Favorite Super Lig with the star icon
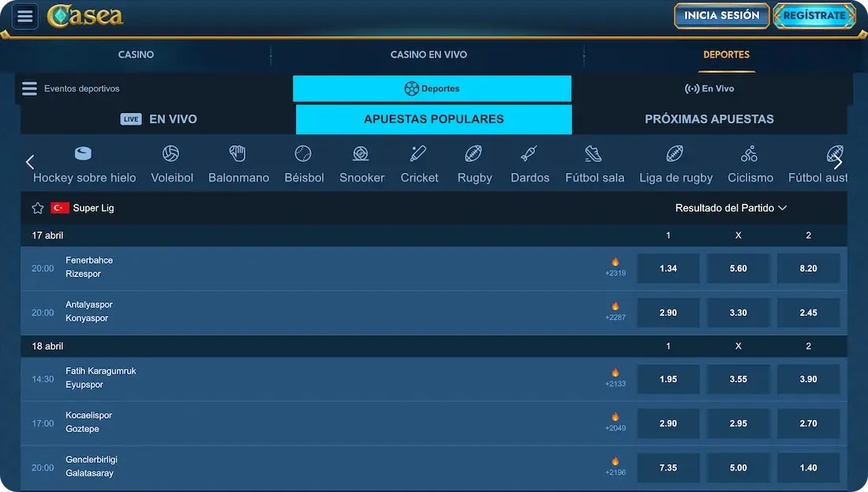 37,208
